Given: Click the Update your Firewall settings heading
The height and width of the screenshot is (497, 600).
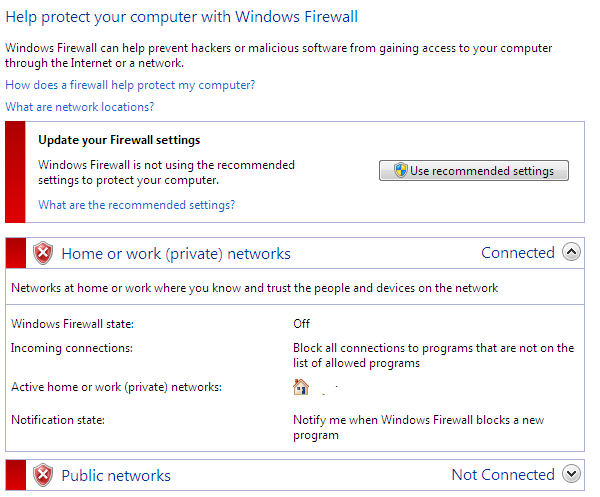Looking at the screenshot, I should 119,140.
